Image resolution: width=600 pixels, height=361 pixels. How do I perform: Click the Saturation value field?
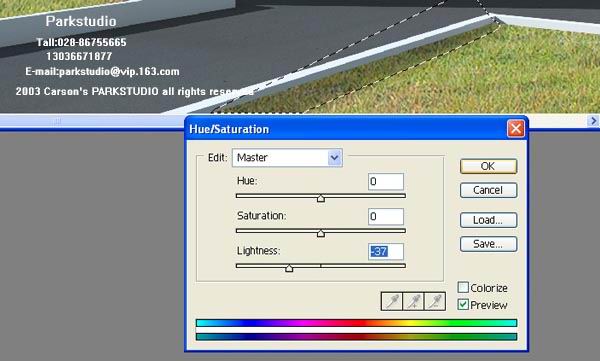click(x=386, y=217)
